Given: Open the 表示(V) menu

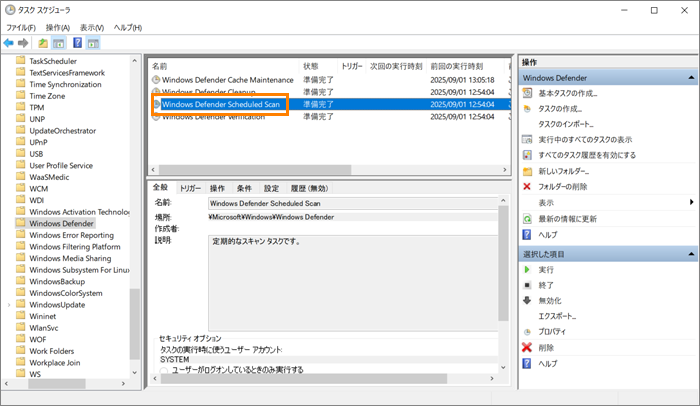Looking at the screenshot, I should pos(92,28).
